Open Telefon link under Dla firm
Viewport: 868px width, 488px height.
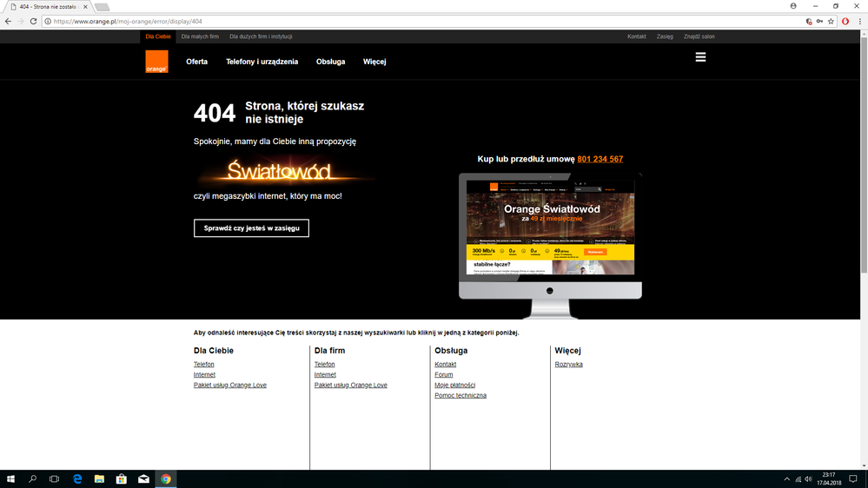click(324, 364)
